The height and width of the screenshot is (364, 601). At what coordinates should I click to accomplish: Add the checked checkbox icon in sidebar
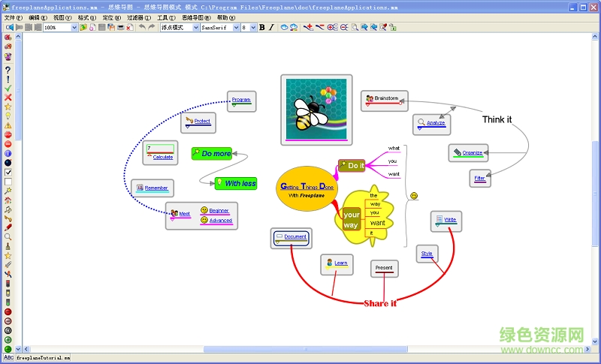(8, 172)
